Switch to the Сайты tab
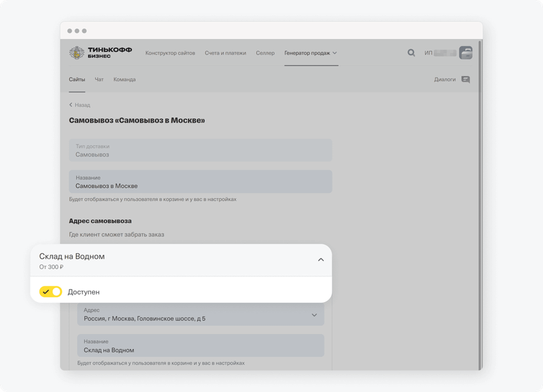The width and height of the screenshot is (543, 392). (x=77, y=79)
